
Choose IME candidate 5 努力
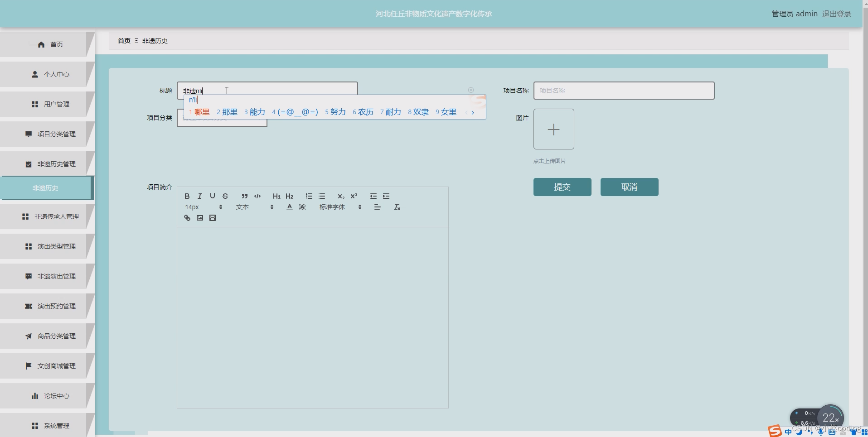click(335, 112)
